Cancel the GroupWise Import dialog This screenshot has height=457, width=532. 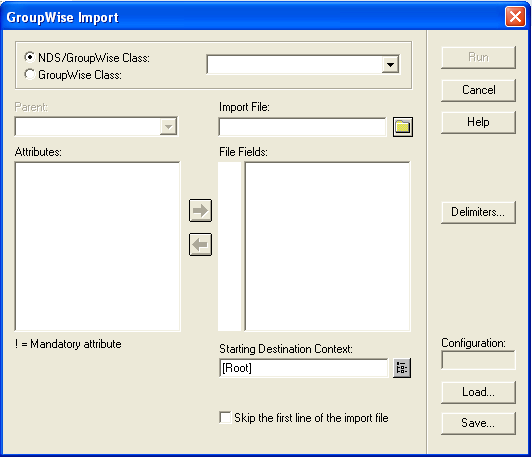pos(478,90)
